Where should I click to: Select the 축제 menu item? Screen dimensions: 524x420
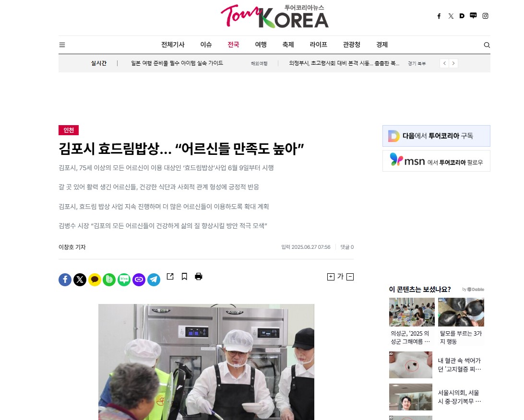click(288, 45)
